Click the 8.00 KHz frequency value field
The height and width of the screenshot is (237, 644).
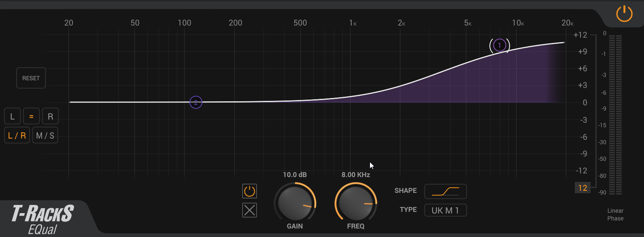click(355, 175)
